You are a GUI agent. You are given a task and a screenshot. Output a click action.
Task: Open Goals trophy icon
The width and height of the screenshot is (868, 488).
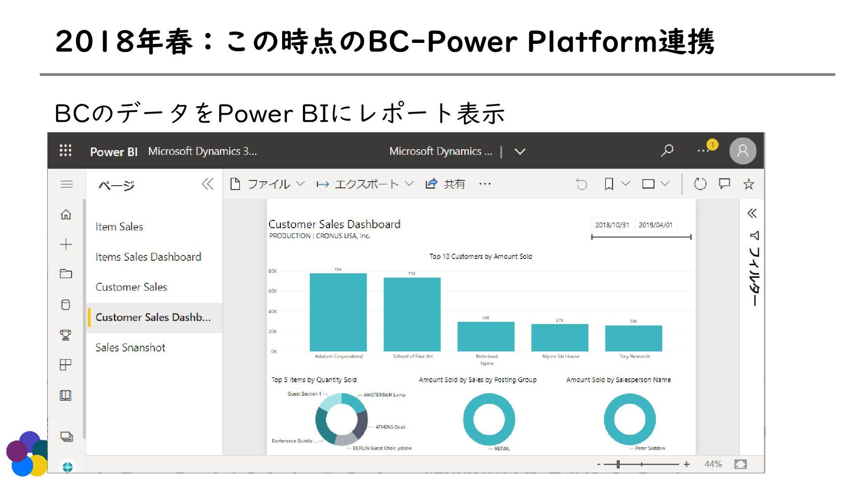66,335
